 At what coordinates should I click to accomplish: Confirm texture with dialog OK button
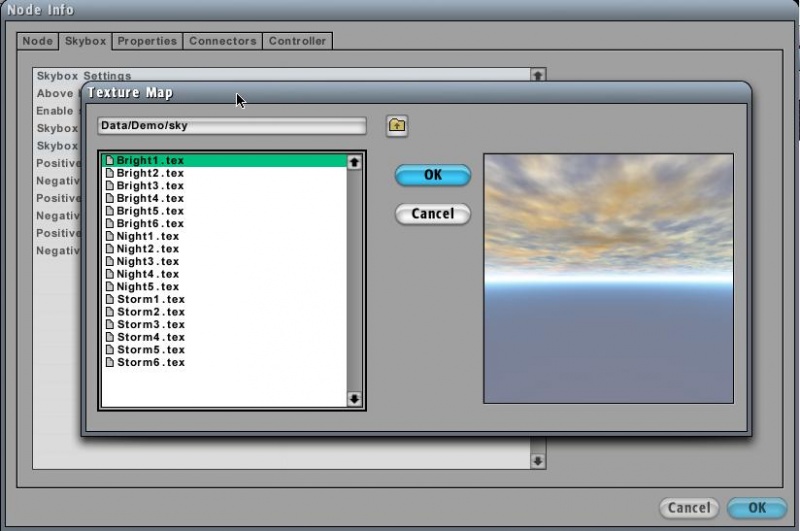click(x=432, y=175)
